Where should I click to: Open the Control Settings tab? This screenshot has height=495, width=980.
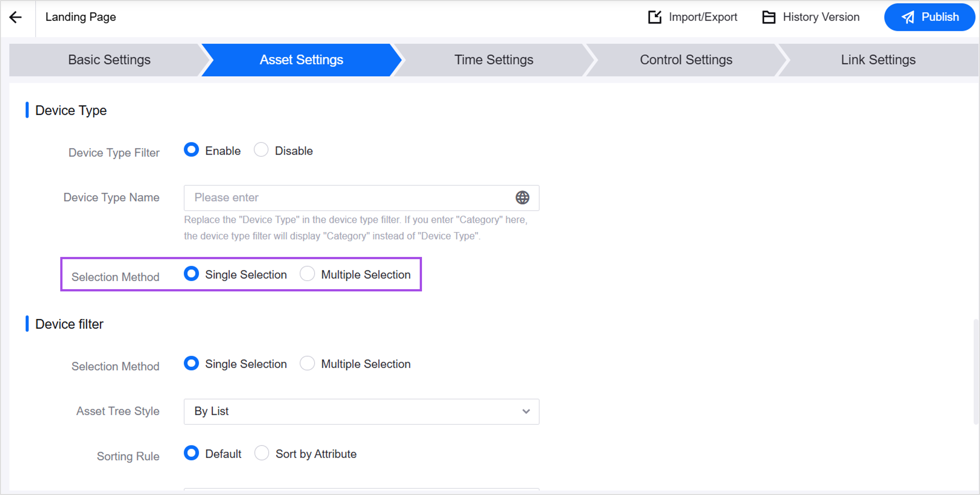tap(686, 60)
